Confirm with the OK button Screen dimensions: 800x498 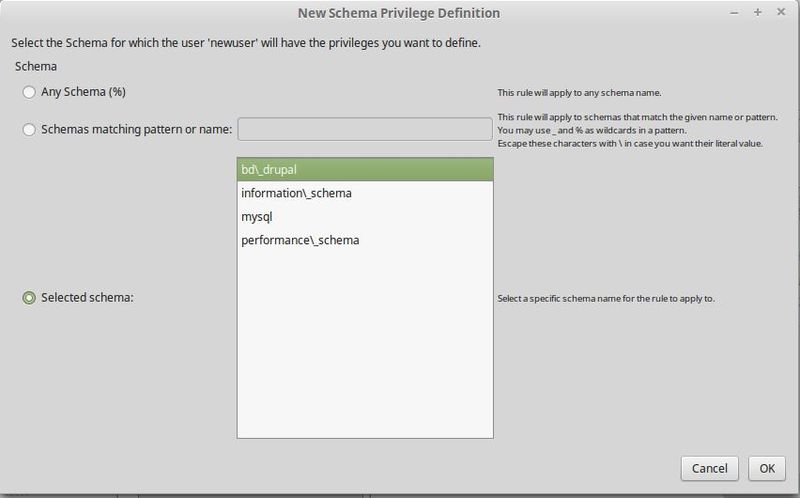[x=767, y=468]
